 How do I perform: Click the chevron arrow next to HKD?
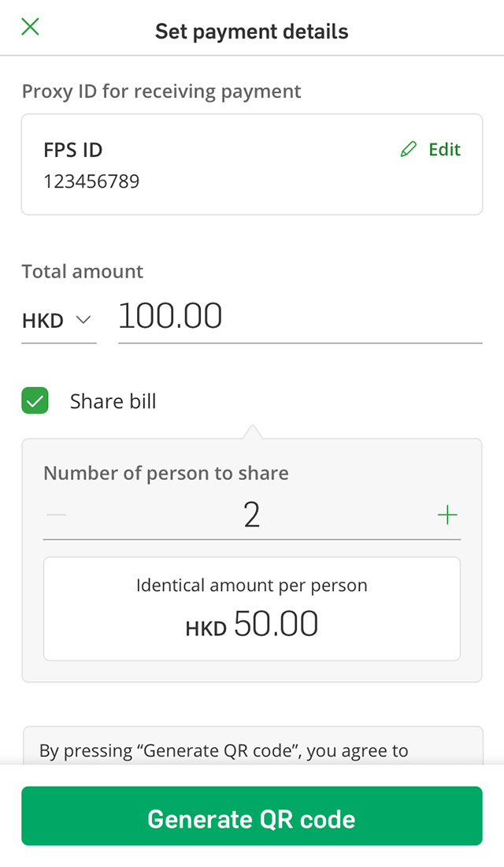coord(83,320)
